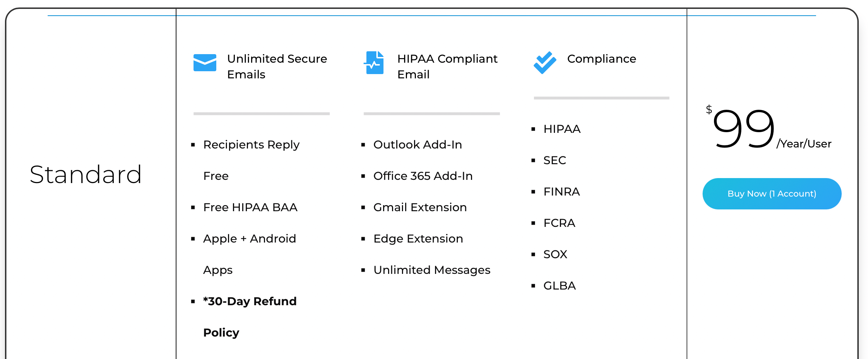Select the bullet beside Free HIPAA BAA
This screenshot has width=868, height=359.
[193, 207]
